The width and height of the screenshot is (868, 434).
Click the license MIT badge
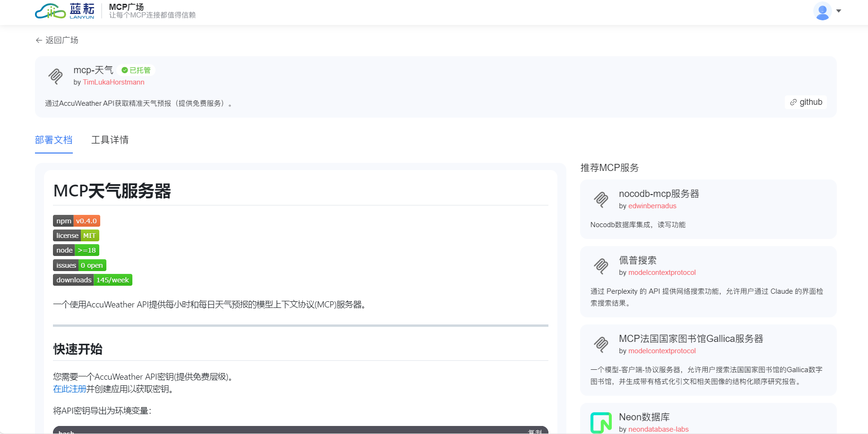click(x=76, y=236)
